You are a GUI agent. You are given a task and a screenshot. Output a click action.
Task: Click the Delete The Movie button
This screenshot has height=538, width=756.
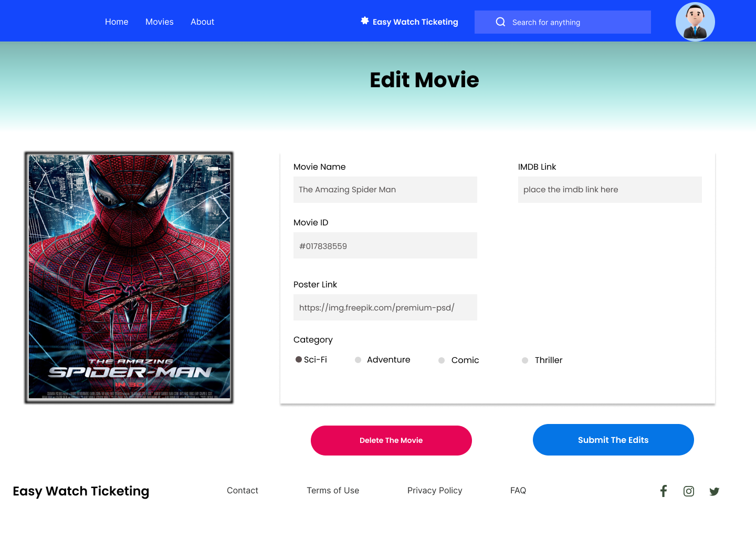point(391,440)
